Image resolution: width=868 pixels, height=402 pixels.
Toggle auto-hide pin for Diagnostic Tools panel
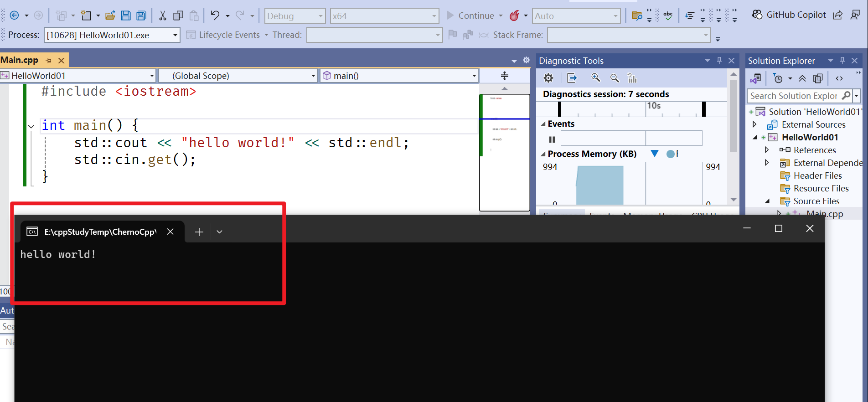(719, 61)
